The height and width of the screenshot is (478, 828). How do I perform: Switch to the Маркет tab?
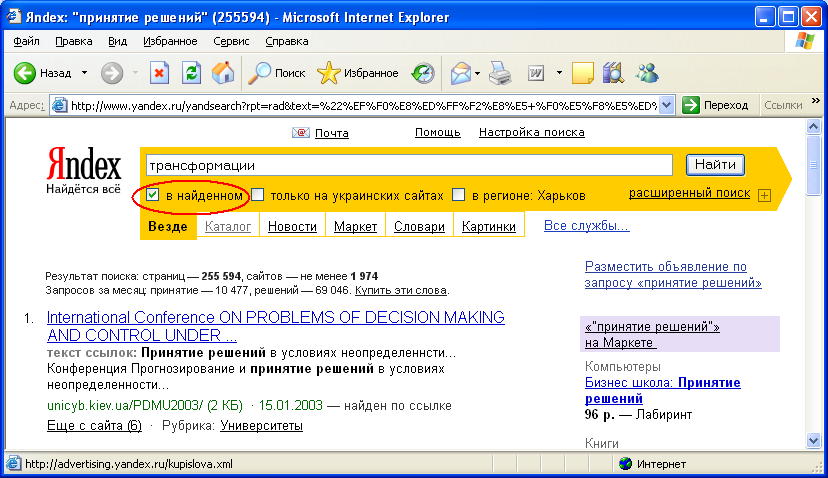(355, 227)
